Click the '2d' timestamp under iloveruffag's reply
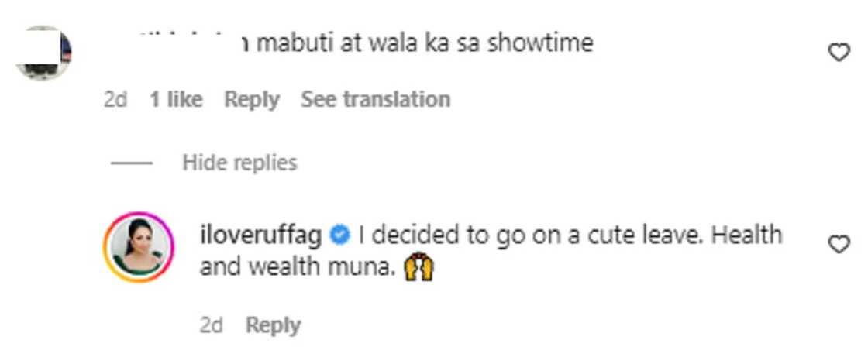Image resolution: width=868 pixels, height=364 pixels. [212, 325]
